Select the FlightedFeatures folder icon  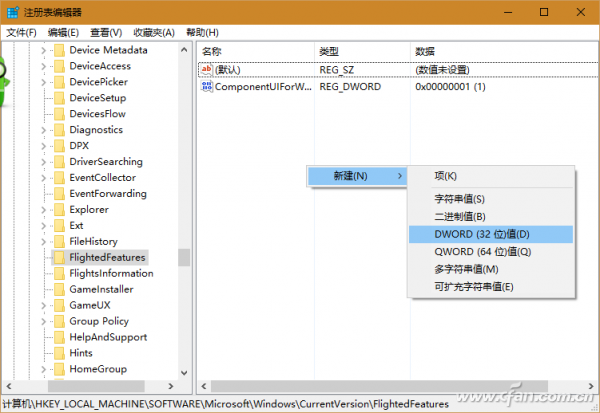(58, 257)
